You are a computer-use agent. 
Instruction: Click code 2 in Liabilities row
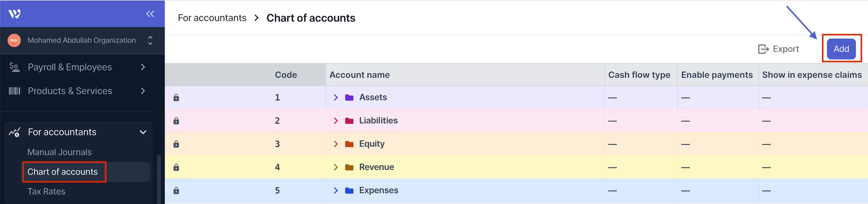277,121
